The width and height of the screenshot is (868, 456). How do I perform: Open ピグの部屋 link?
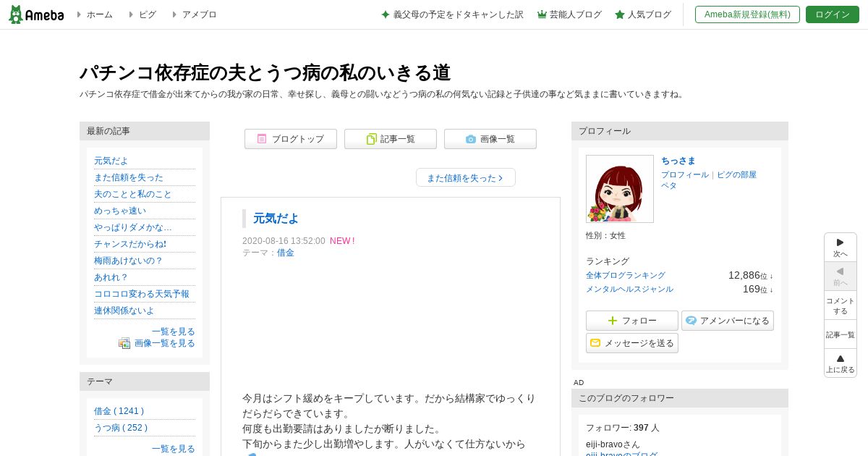736,174
